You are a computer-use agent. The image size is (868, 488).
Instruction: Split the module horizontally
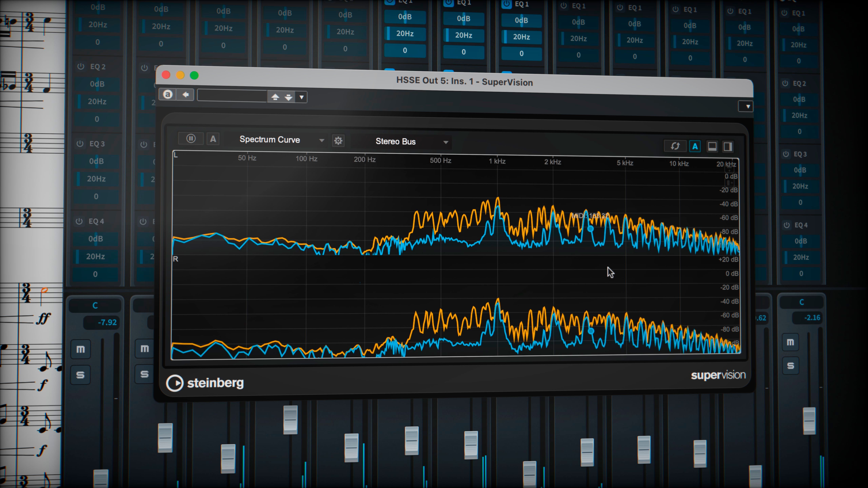(712, 147)
